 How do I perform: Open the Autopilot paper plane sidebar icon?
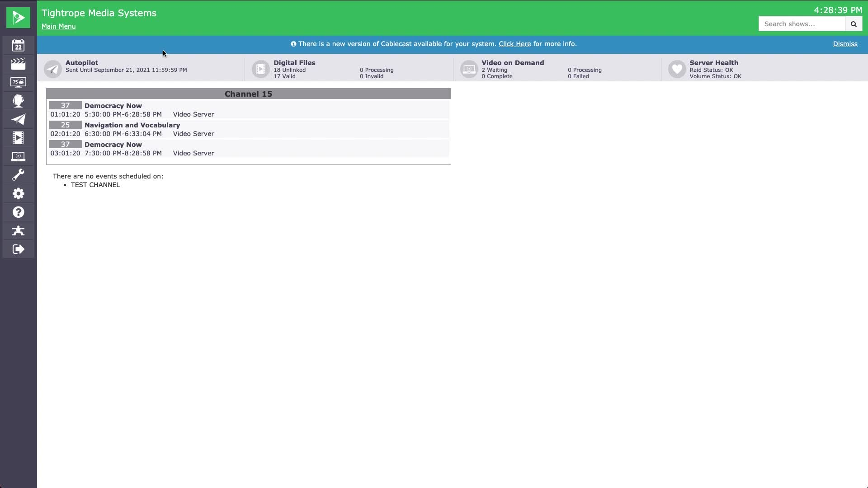[x=18, y=119]
